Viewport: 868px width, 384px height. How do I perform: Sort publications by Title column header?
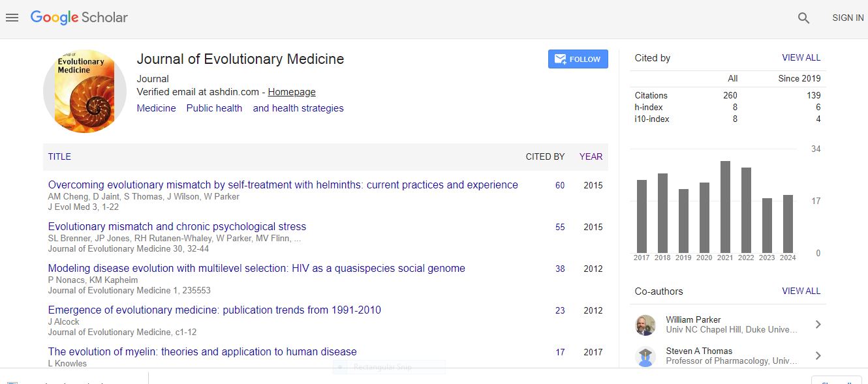[x=59, y=156]
